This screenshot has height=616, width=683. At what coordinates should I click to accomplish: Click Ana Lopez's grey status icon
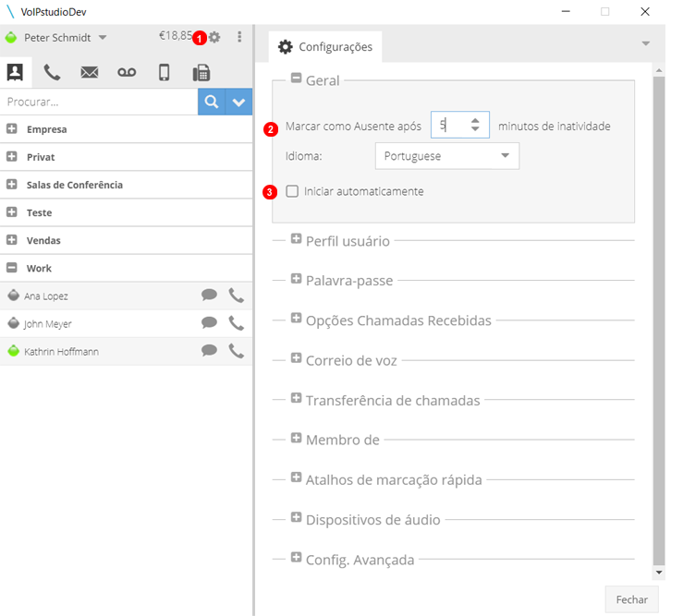tap(14, 296)
